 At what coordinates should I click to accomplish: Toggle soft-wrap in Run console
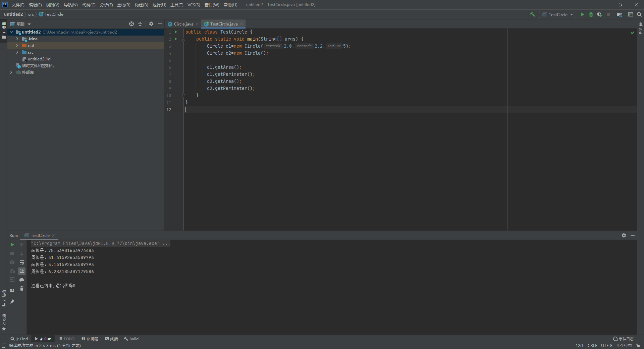click(x=22, y=262)
